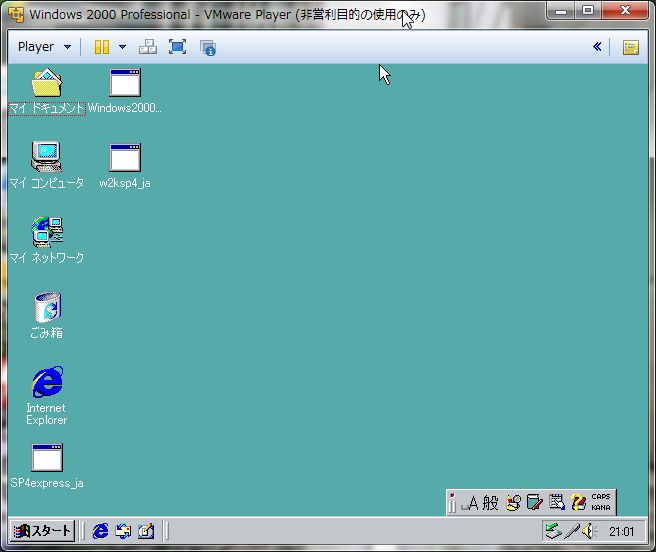Click the 21:01 taskbar clock
This screenshot has height=552, width=656.
[x=622, y=532]
